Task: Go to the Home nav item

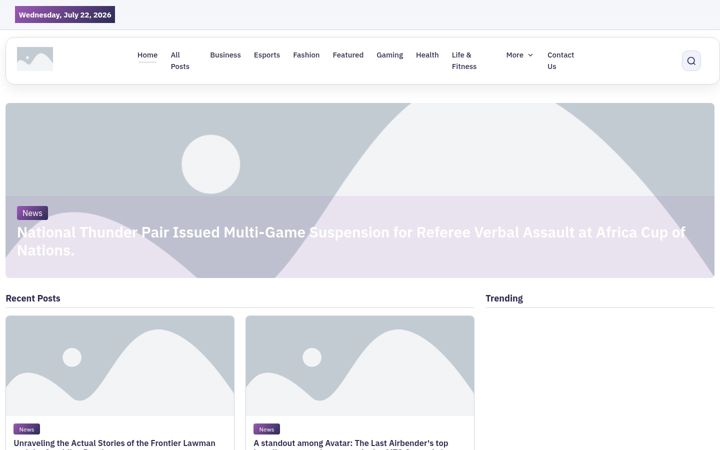Action: [147, 55]
